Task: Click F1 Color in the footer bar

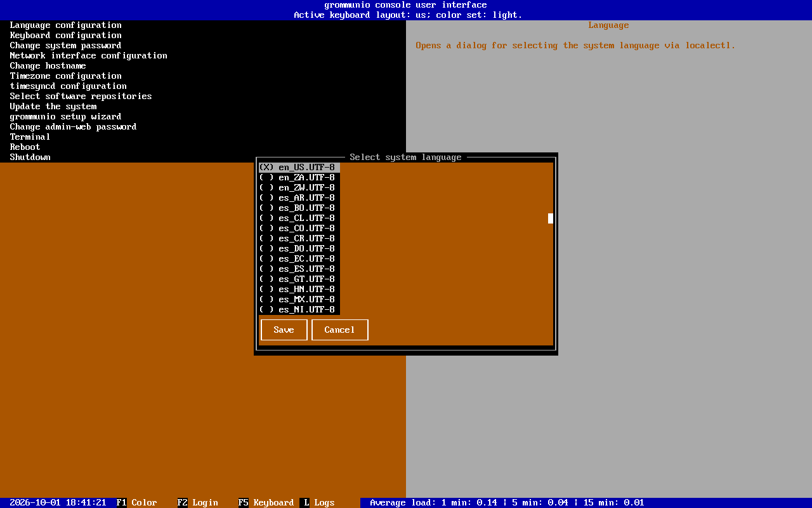Action: point(137,503)
